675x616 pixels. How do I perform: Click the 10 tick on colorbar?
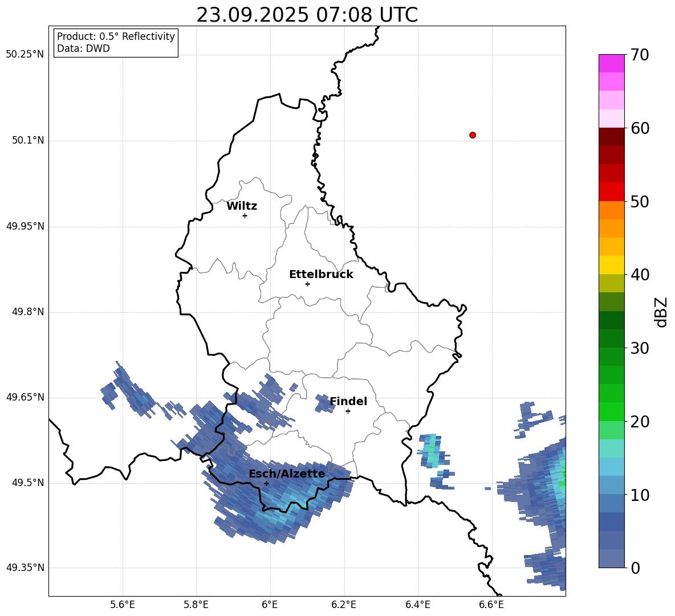640,495
